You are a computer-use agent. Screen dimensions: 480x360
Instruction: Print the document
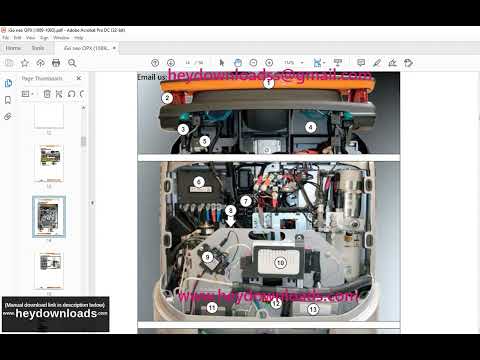click(56, 63)
